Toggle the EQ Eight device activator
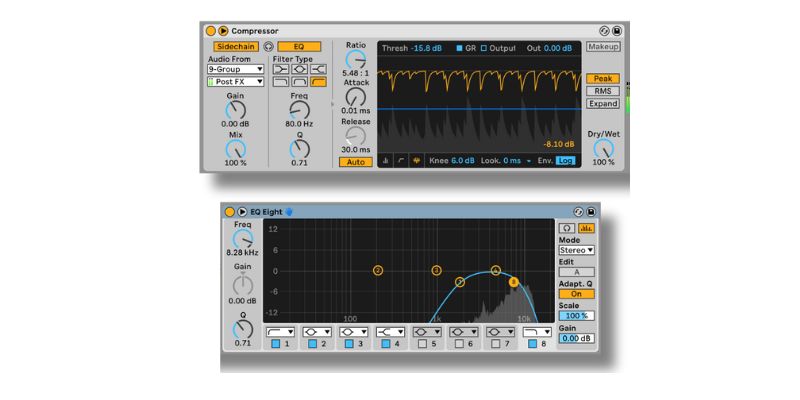 click(229, 212)
